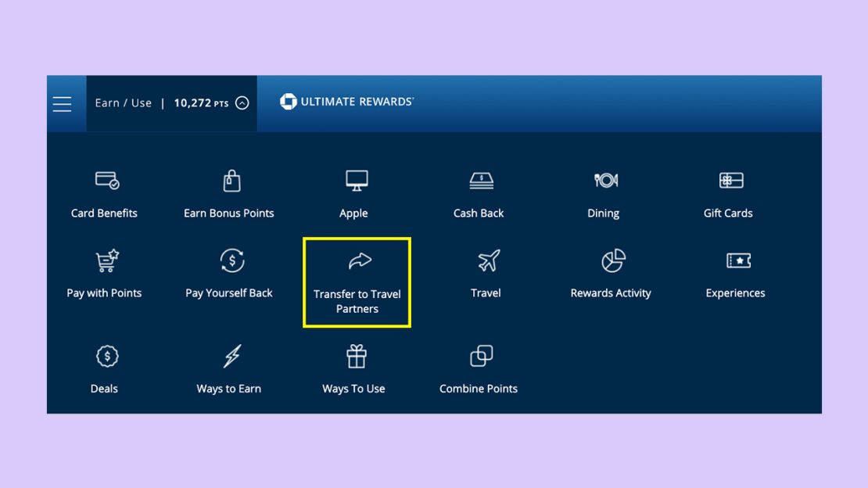
Task: Select the Cash Back money icon
Action: pos(481,181)
